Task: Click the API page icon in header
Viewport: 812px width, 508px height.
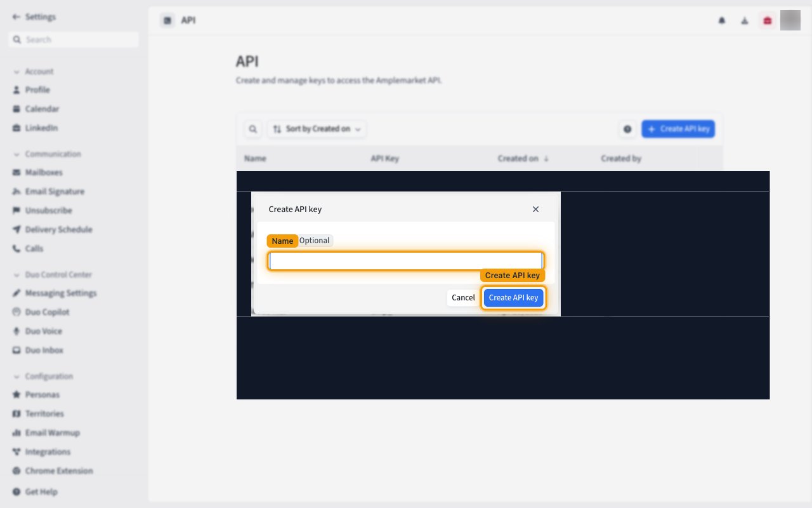Action: [x=167, y=20]
